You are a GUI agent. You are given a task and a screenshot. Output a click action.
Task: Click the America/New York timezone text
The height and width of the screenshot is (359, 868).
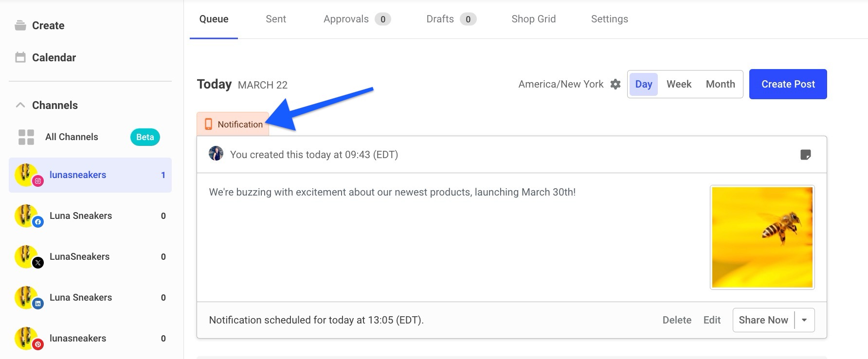pyautogui.click(x=561, y=84)
